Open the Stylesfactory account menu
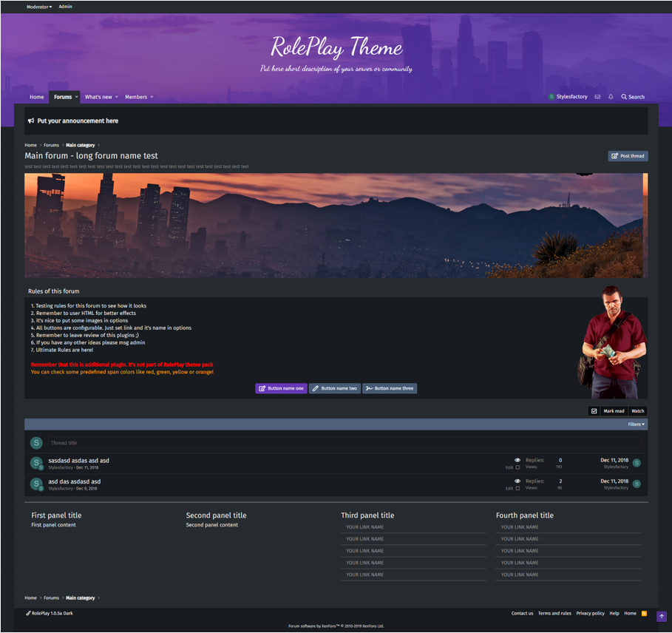672x633 pixels. coord(568,97)
